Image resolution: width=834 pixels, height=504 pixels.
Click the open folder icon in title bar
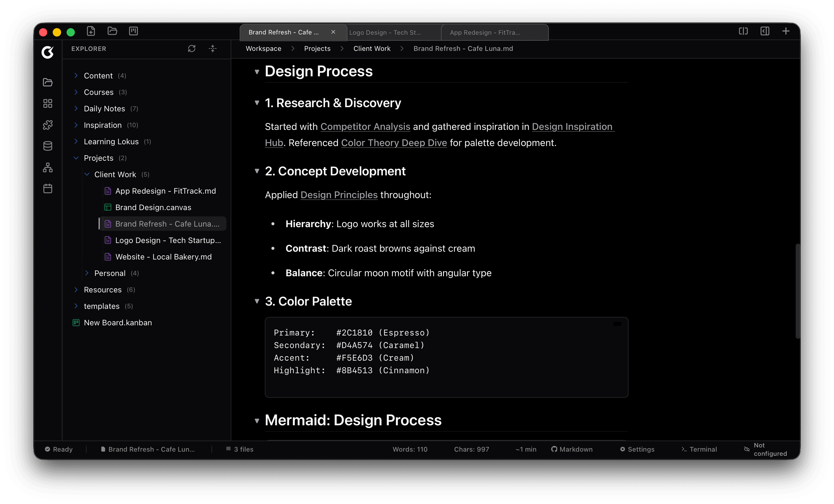tap(112, 31)
